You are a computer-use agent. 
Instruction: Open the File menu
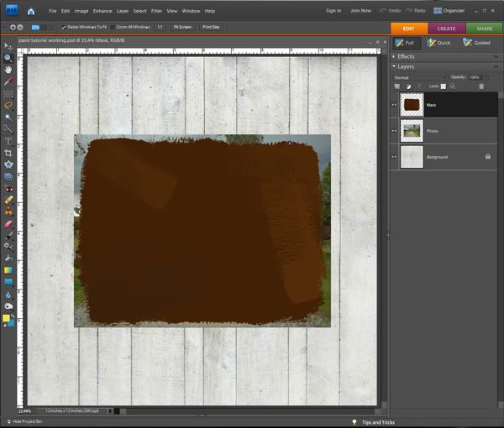53,11
